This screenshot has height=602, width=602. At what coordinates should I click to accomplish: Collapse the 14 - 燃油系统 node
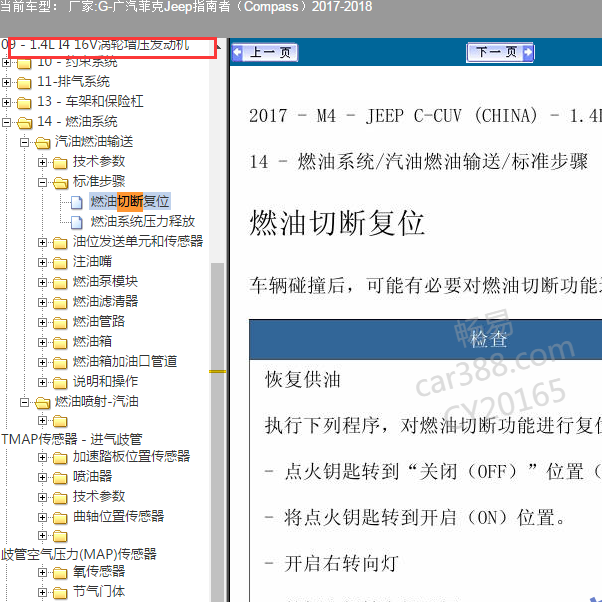(x=6, y=122)
